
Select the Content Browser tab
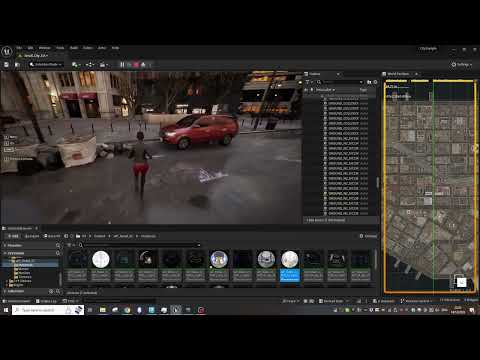(19, 228)
